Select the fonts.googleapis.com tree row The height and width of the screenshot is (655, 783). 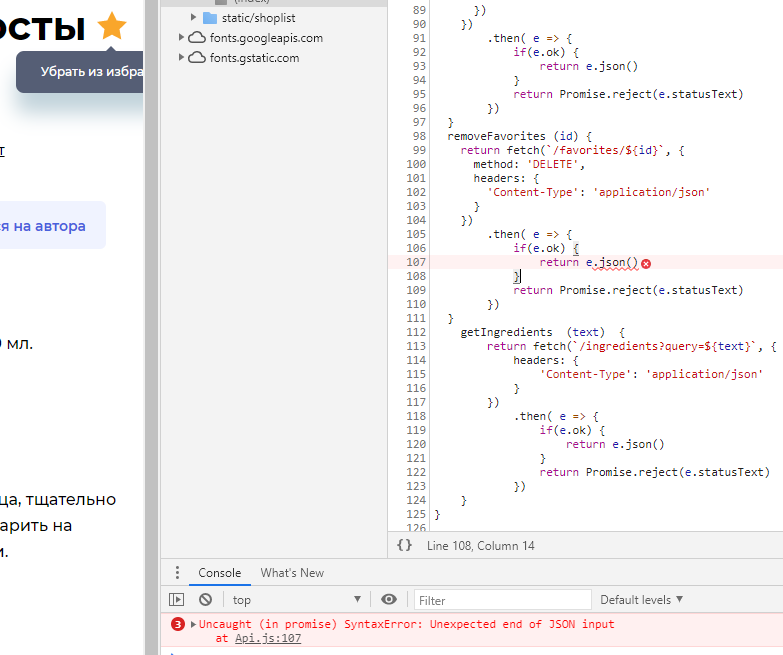tap(274, 38)
